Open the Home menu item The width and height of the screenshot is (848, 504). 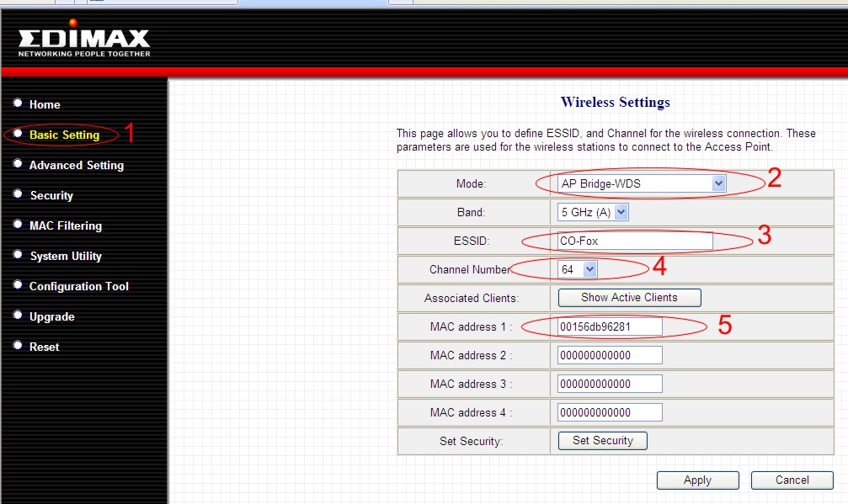pyautogui.click(x=45, y=105)
